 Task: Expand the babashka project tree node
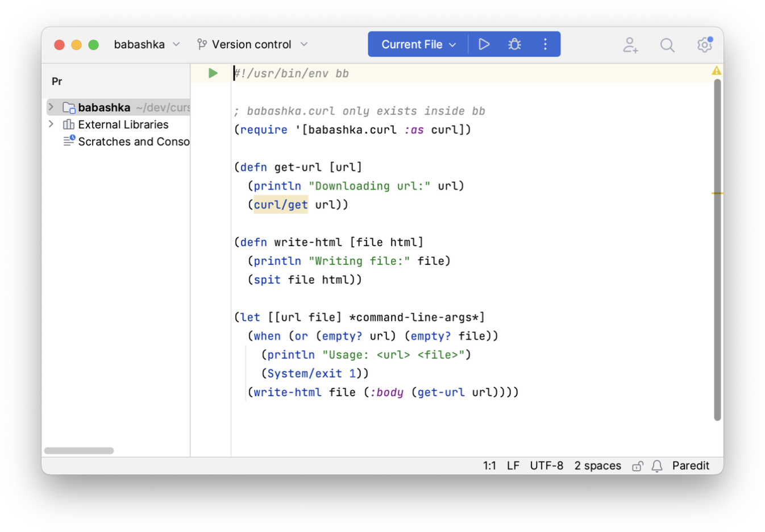(x=51, y=107)
